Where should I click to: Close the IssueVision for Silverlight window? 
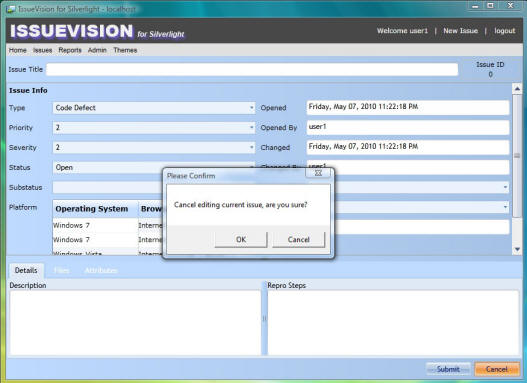(x=511, y=6)
